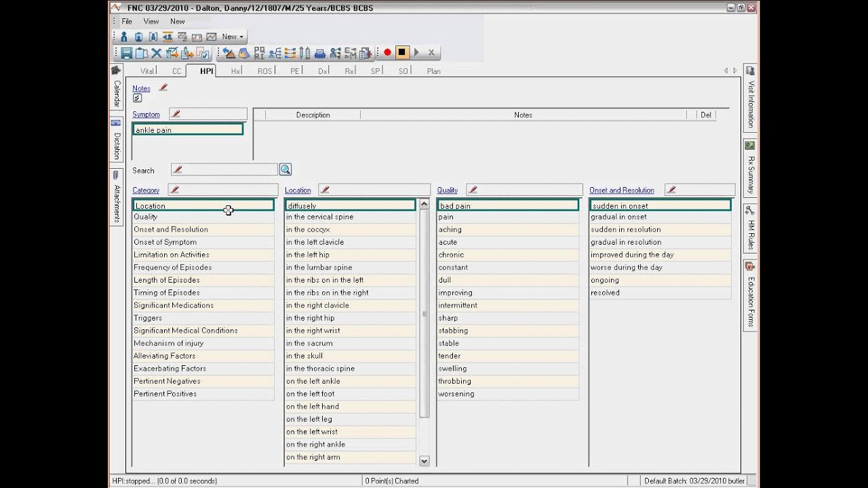Open the Rx Summary side panel
Image resolution: width=868 pixels, height=488 pixels.
tap(750, 169)
